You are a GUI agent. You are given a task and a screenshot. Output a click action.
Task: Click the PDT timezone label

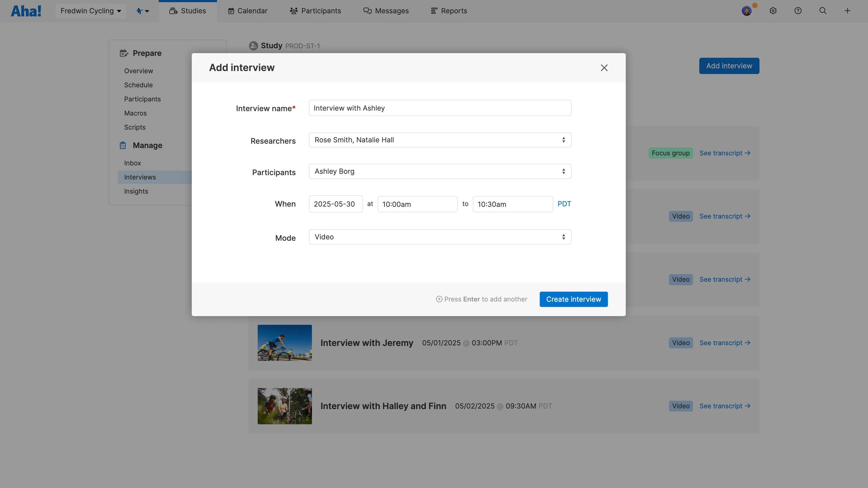pyautogui.click(x=564, y=203)
